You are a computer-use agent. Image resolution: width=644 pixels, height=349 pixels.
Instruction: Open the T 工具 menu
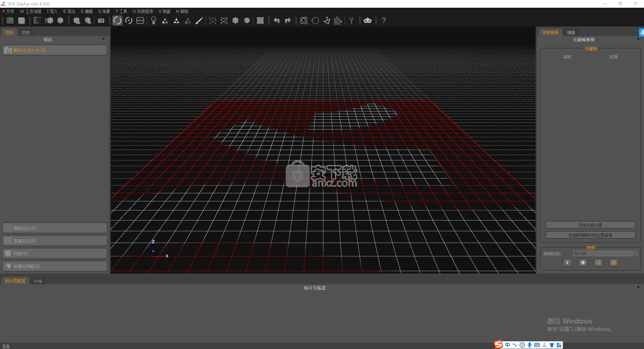[x=121, y=11]
